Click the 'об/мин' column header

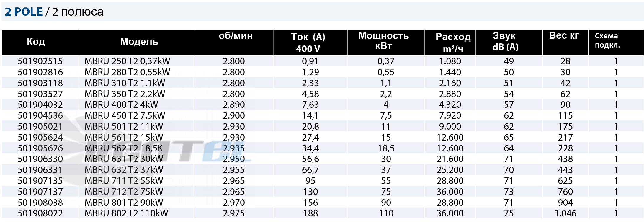[236, 36]
